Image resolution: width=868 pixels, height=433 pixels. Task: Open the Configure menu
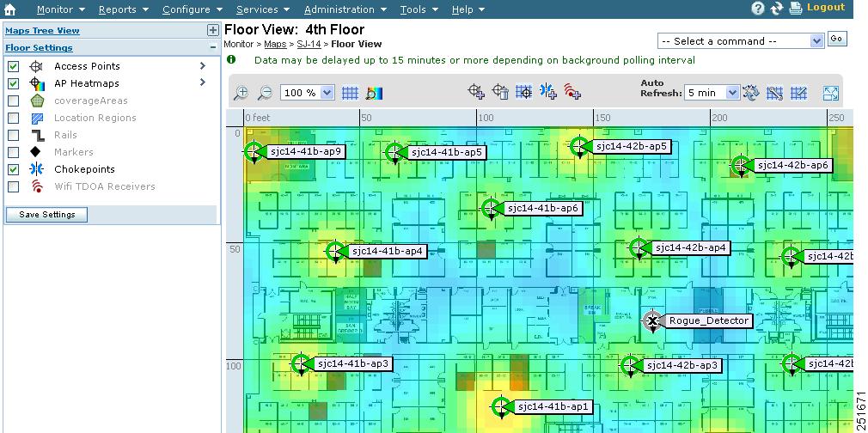point(193,9)
